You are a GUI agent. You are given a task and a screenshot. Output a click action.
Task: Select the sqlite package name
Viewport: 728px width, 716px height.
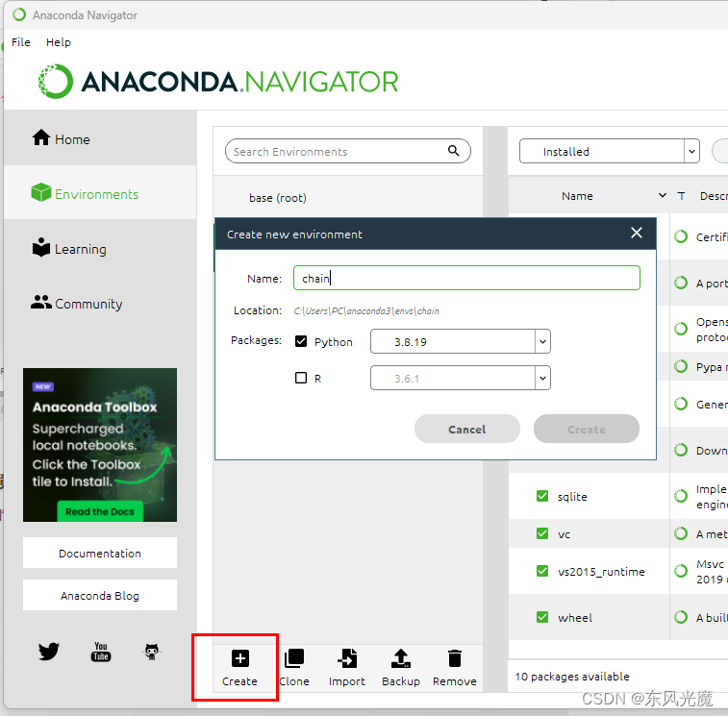pos(572,497)
